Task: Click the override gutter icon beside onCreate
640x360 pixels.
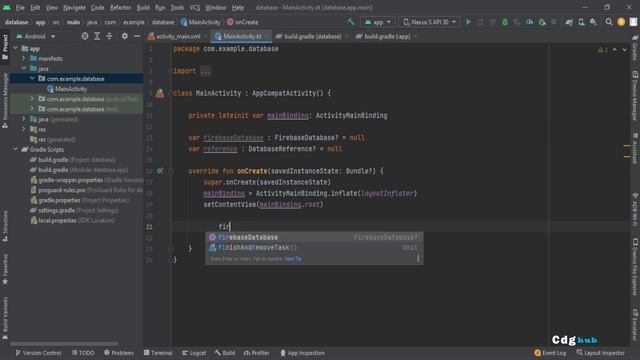Action: 160,171
